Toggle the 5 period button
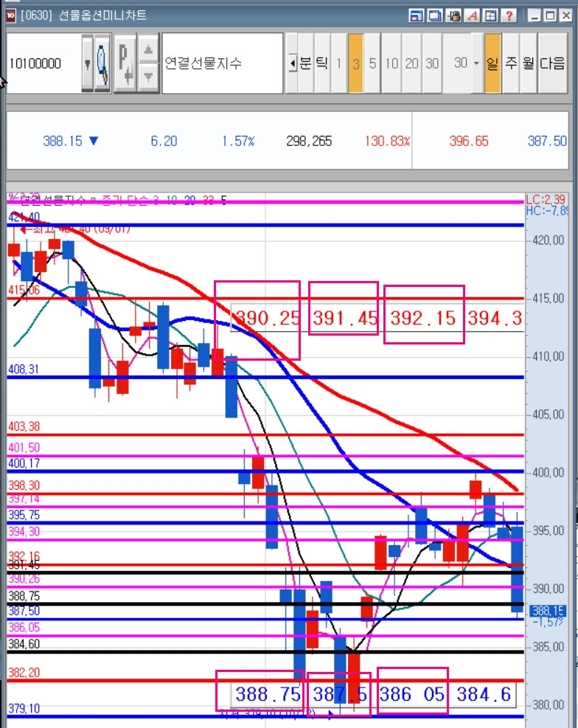Viewport: 578px width, 728px height. 372,63
